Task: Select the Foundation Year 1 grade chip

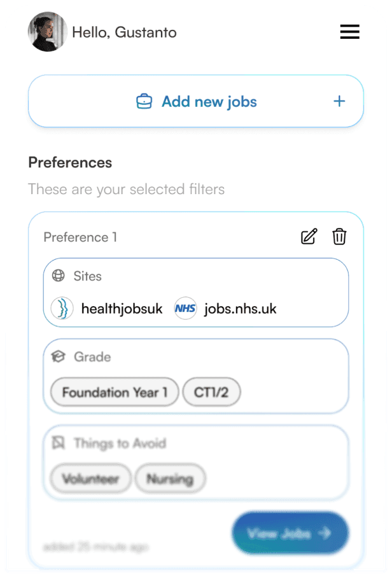Action: [x=115, y=393]
